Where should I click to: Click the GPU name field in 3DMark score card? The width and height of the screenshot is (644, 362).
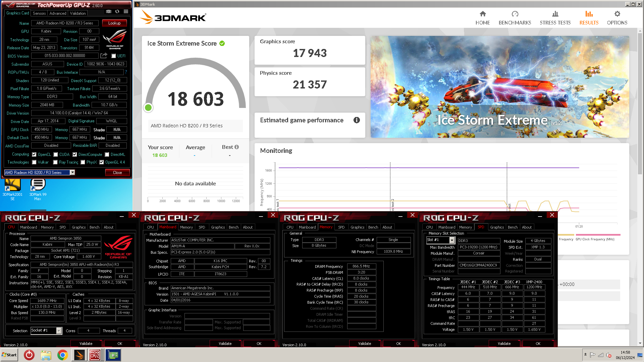pos(196,126)
